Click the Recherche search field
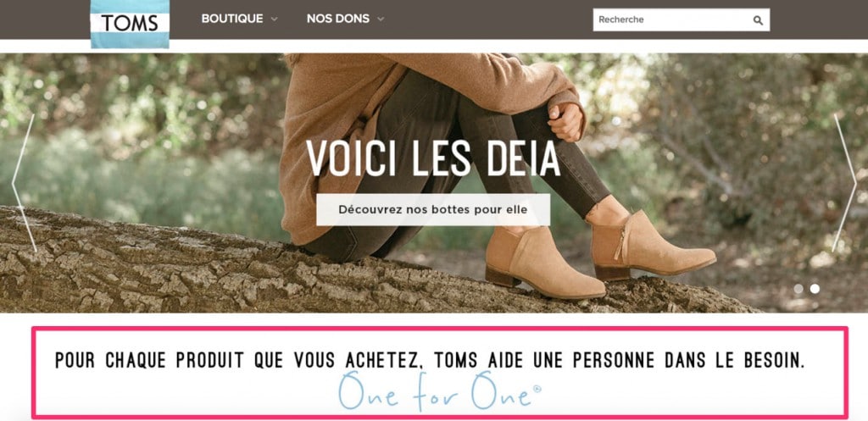 (672, 20)
